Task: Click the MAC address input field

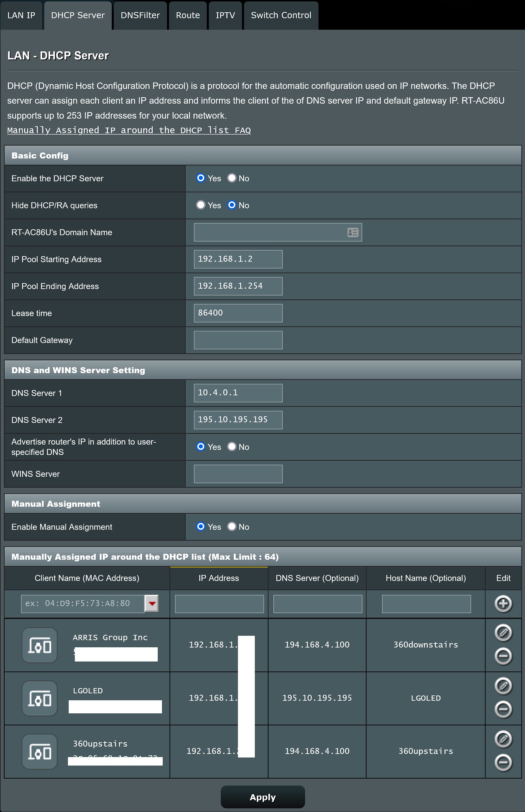Action: 83,604
